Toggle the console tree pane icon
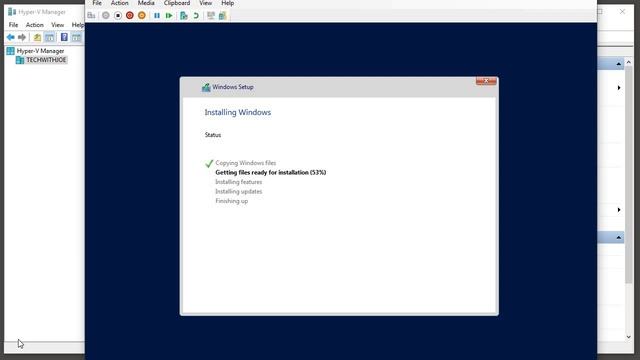Viewport: 640px width, 360px height. pos(49,38)
